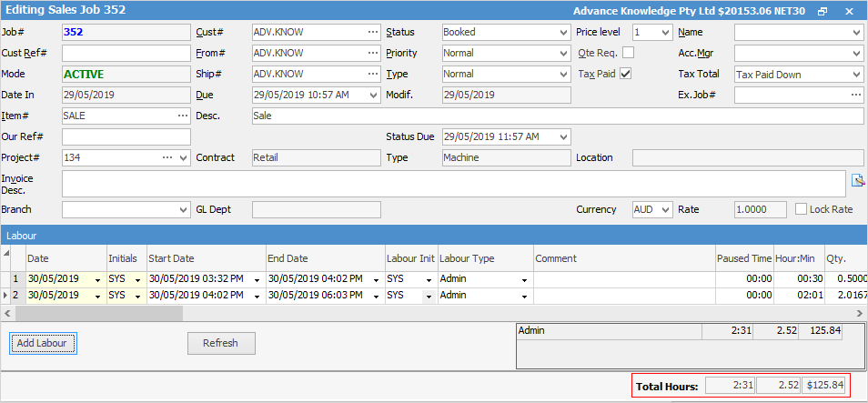Open the Project# ellipsis lookup
The height and width of the screenshot is (403, 868).
click(x=167, y=157)
